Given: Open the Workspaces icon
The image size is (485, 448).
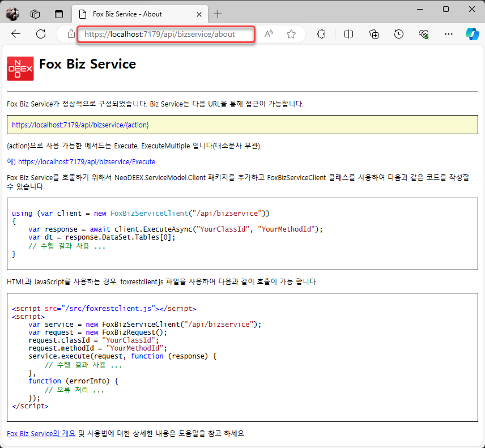Looking at the screenshot, I should [35, 14].
